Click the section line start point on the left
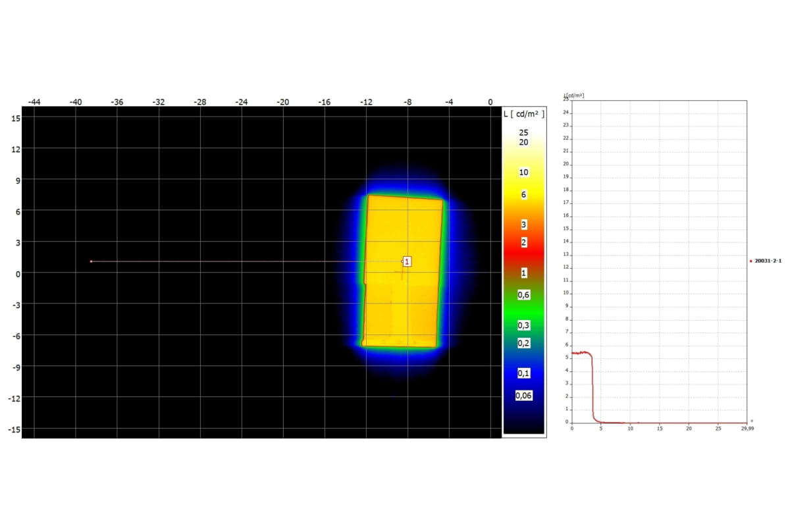Screen dimensions: 790x532 91,261
